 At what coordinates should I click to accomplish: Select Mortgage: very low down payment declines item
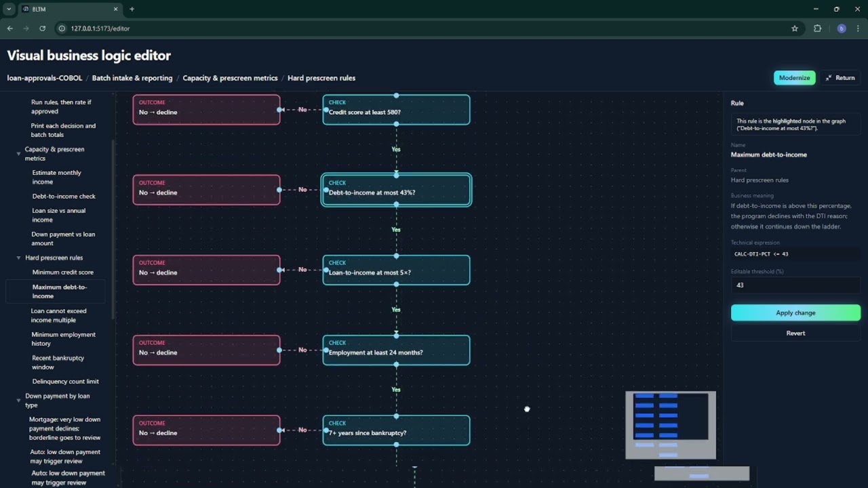tap(64, 428)
